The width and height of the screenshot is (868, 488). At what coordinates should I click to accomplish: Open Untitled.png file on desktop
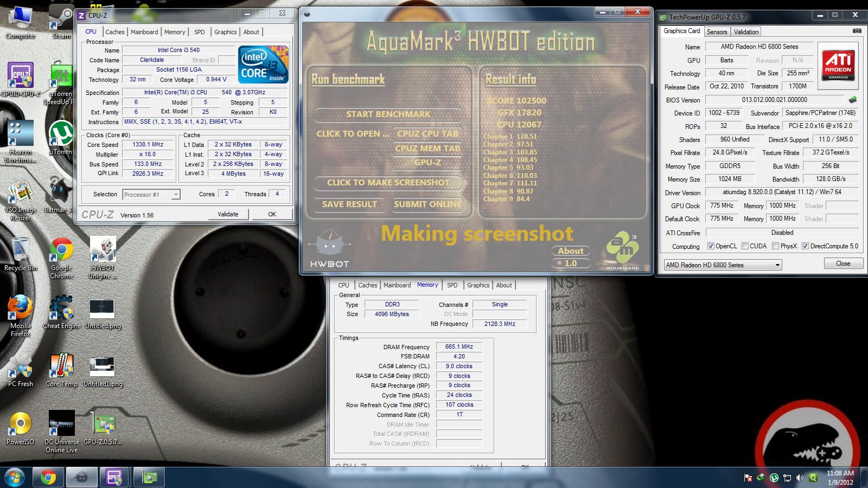[x=103, y=313]
